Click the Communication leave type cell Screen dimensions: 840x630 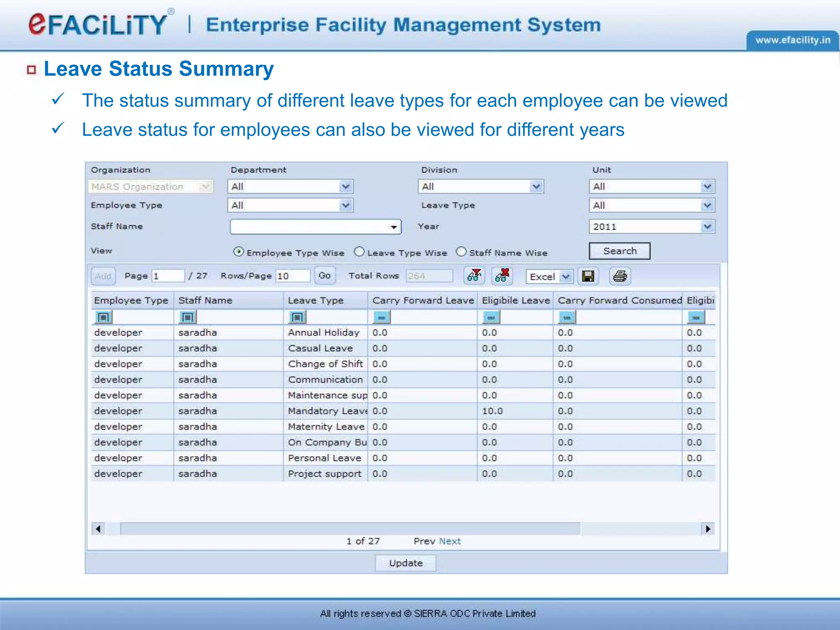[x=325, y=379]
